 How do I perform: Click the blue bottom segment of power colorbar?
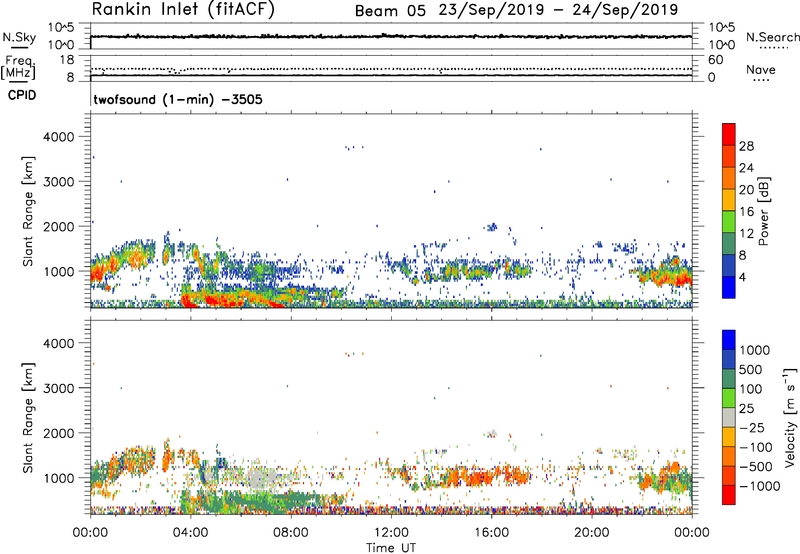[729, 287]
